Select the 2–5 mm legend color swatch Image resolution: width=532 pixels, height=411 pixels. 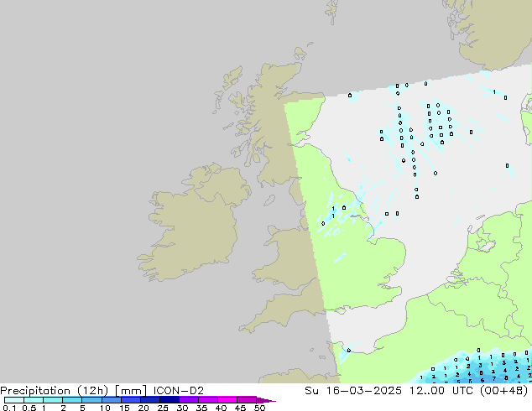(72, 400)
